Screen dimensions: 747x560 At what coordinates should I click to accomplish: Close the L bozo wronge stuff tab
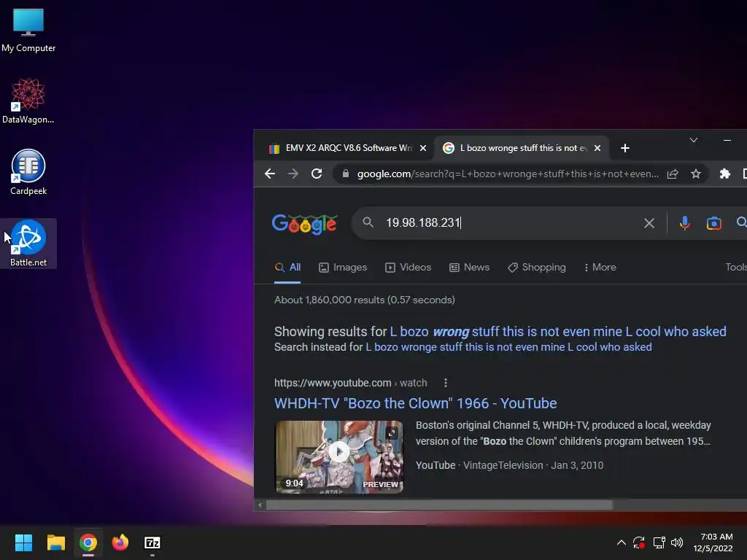(597, 148)
